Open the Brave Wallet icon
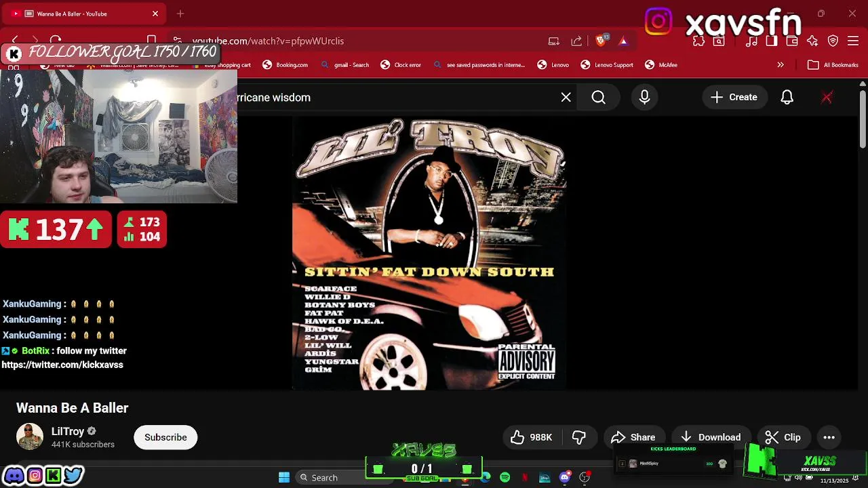 coord(792,41)
